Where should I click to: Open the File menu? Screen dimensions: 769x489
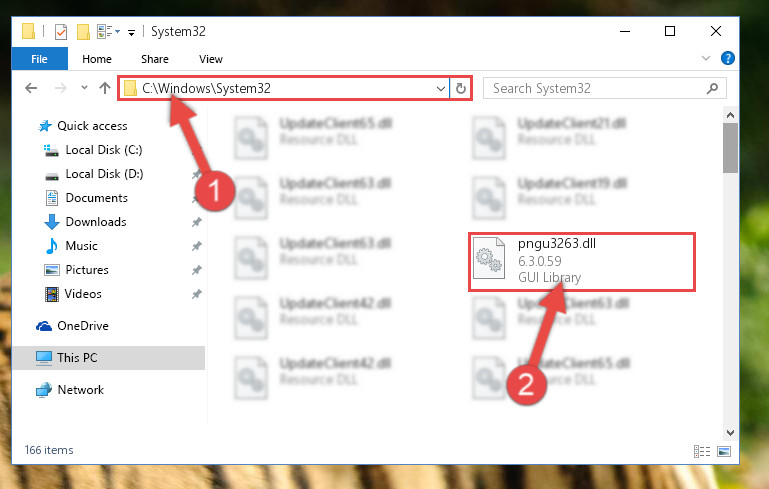click(x=40, y=59)
